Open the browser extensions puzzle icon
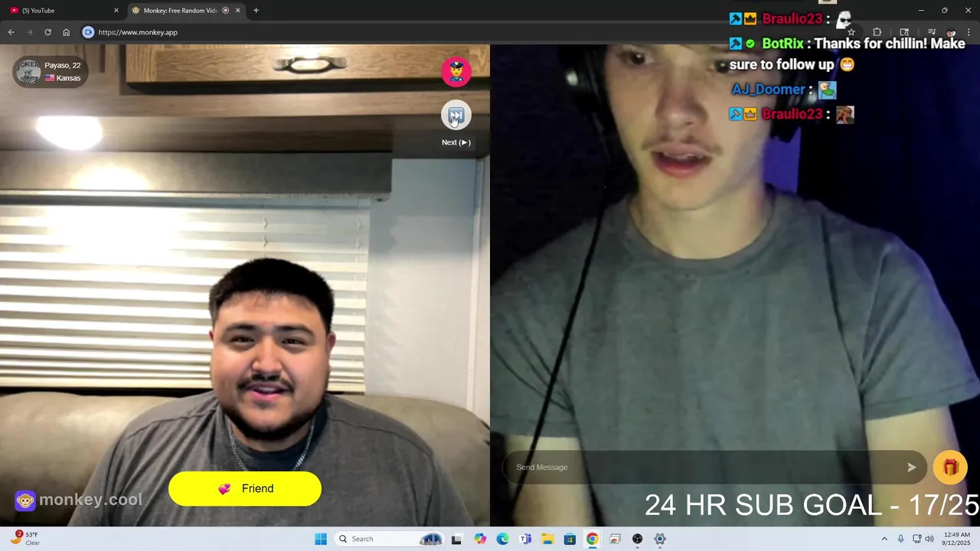 [x=877, y=32]
